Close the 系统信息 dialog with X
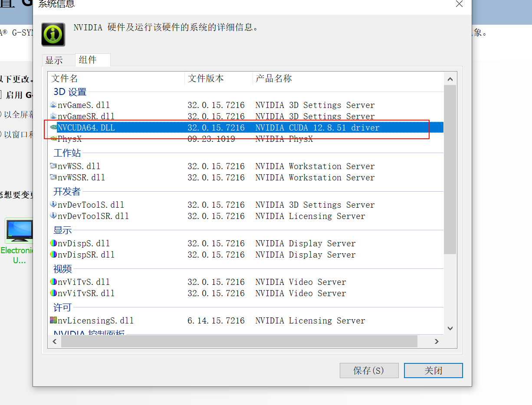Viewport: 532px width, 405px height. pyautogui.click(x=459, y=4)
